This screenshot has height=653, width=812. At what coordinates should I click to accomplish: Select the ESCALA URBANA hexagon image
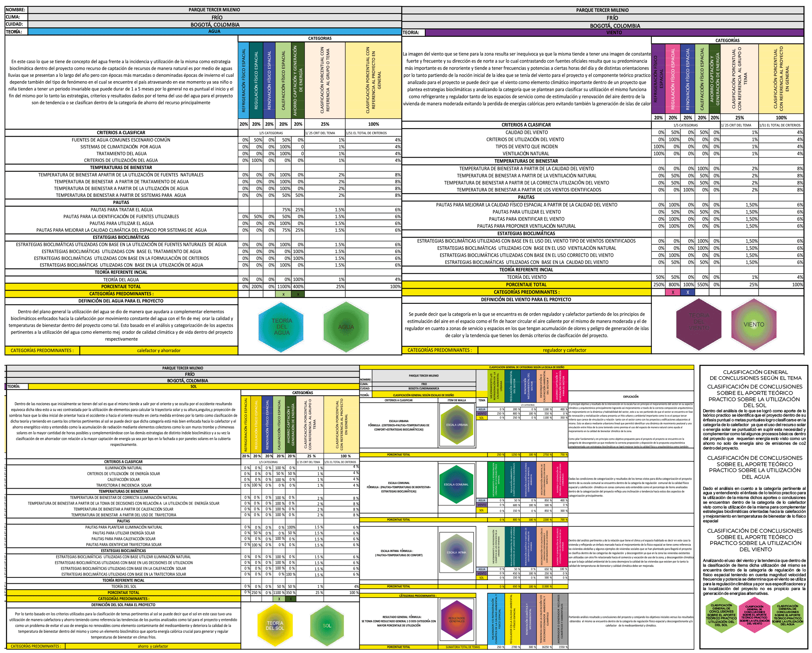[457, 425]
